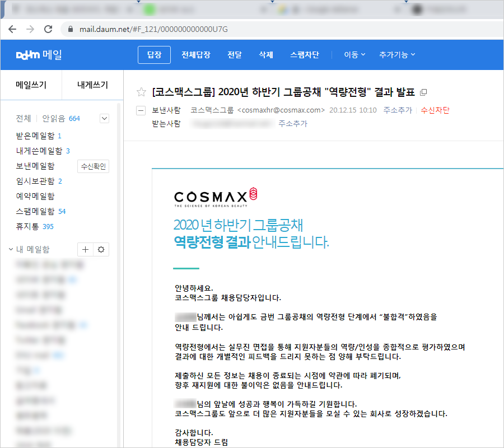The height and width of the screenshot is (448, 504).
Task: Click 메일쓰기 compose tab
Action: pyautogui.click(x=31, y=85)
